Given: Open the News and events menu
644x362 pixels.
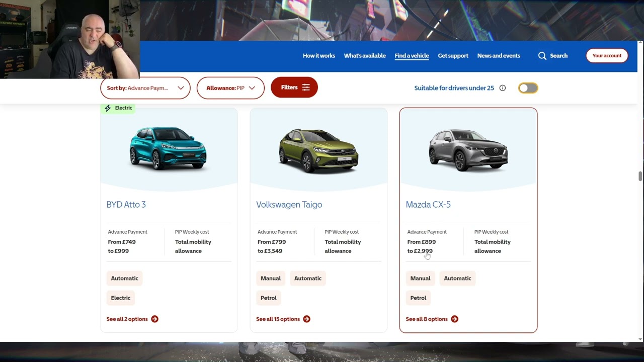Looking at the screenshot, I should pyautogui.click(x=499, y=56).
